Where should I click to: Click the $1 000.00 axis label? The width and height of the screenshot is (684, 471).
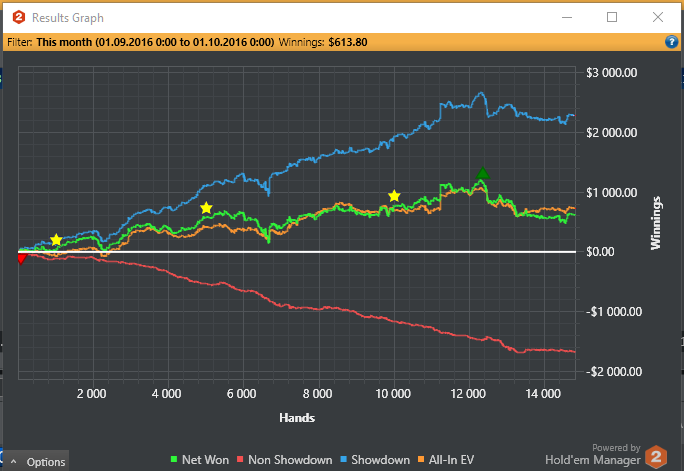click(612, 192)
